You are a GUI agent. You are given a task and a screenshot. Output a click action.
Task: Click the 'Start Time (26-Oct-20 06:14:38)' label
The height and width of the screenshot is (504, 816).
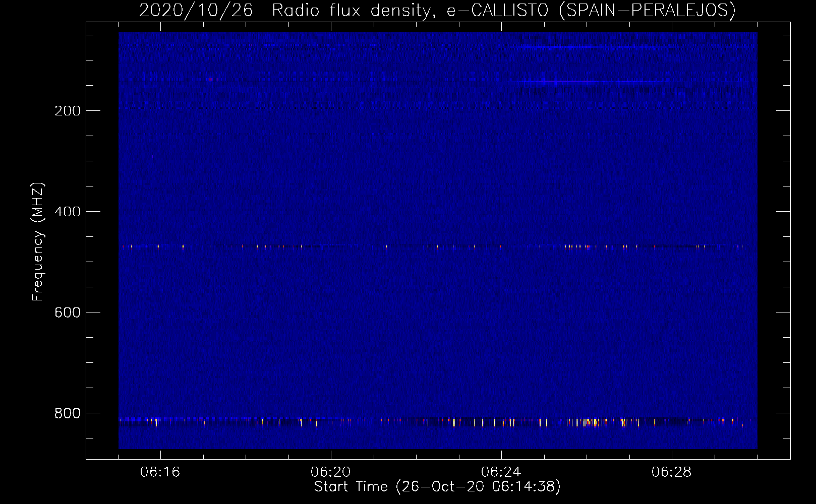[x=437, y=487]
